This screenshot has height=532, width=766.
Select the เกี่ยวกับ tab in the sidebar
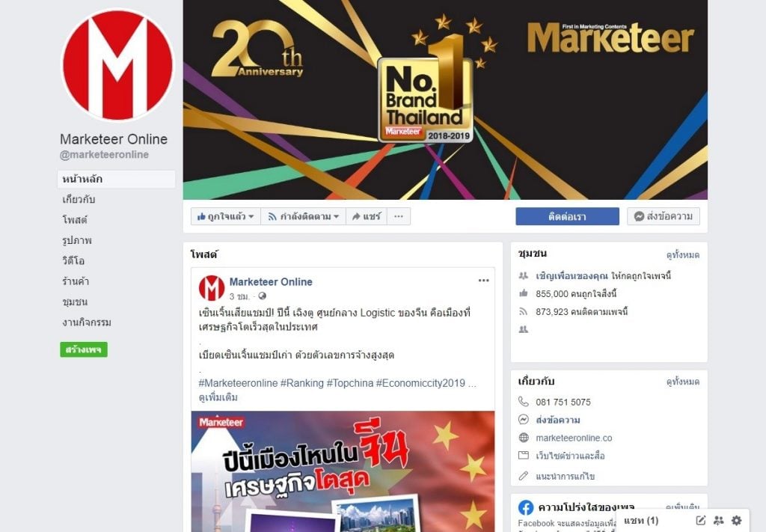click(x=79, y=199)
